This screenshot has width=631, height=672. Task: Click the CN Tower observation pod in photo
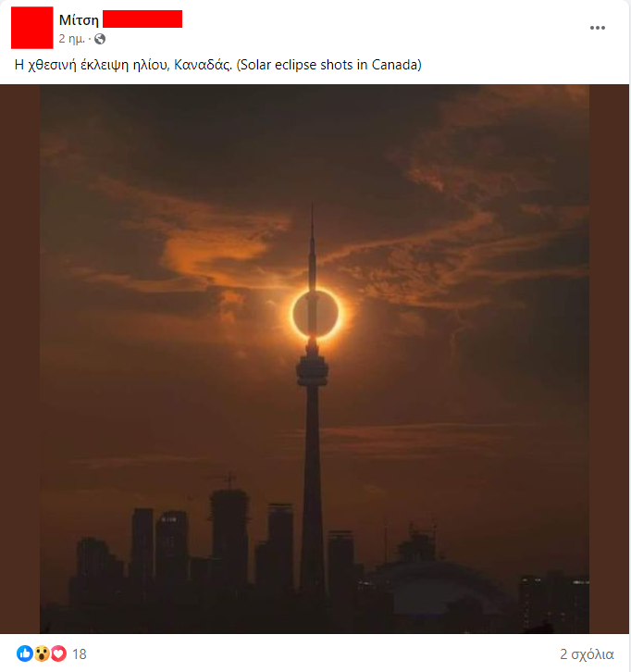tap(313, 369)
